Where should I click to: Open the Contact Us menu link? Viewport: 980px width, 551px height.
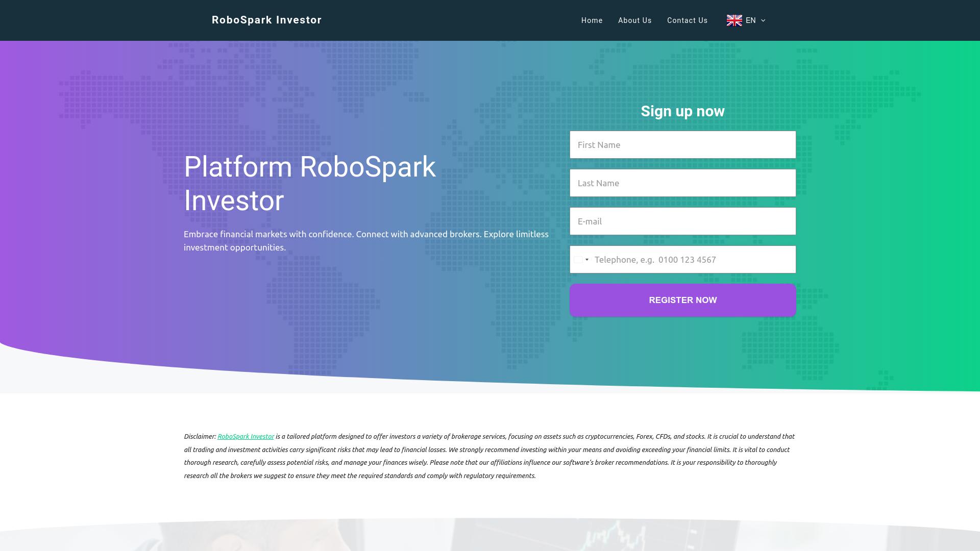tap(687, 20)
